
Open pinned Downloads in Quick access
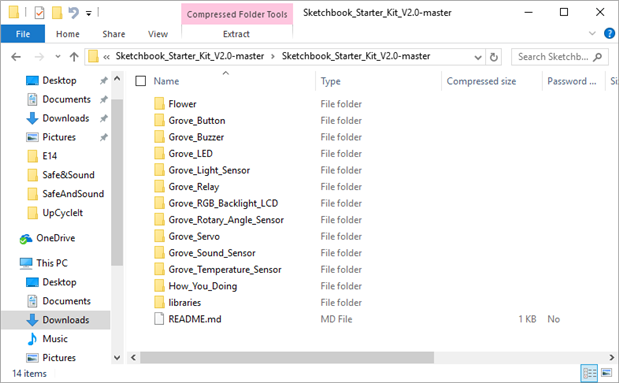[66, 118]
